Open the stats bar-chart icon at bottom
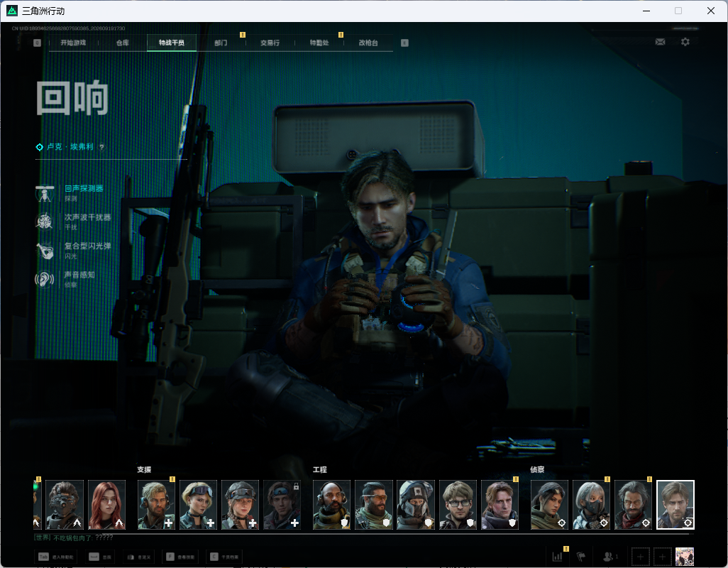The height and width of the screenshot is (568, 728). tap(557, 556)
